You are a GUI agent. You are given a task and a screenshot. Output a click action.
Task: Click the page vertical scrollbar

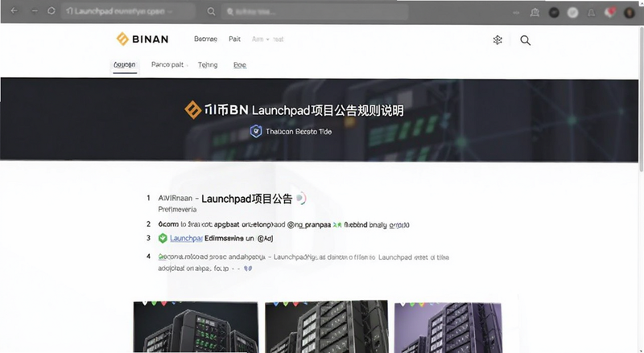coord(641,99)
